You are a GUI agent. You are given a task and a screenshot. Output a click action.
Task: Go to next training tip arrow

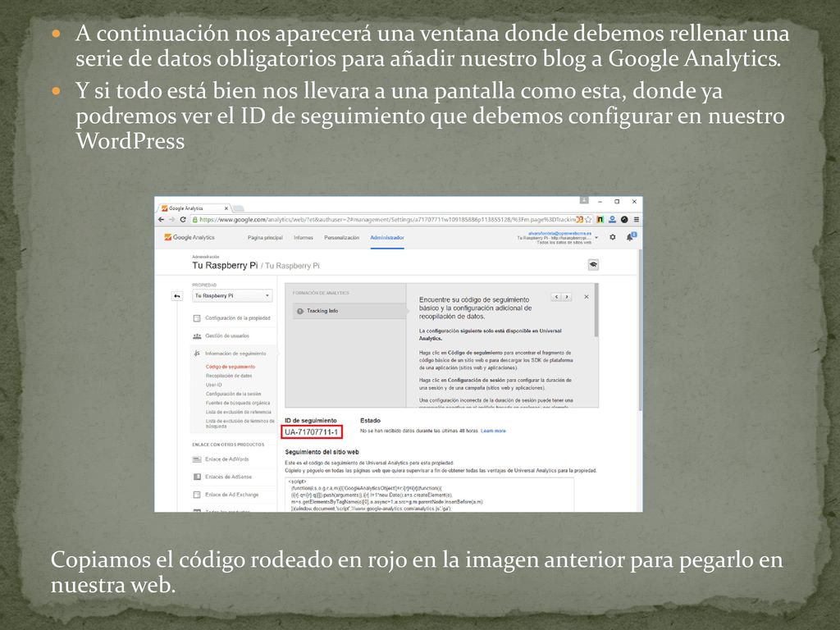click(x=566, y=297)
